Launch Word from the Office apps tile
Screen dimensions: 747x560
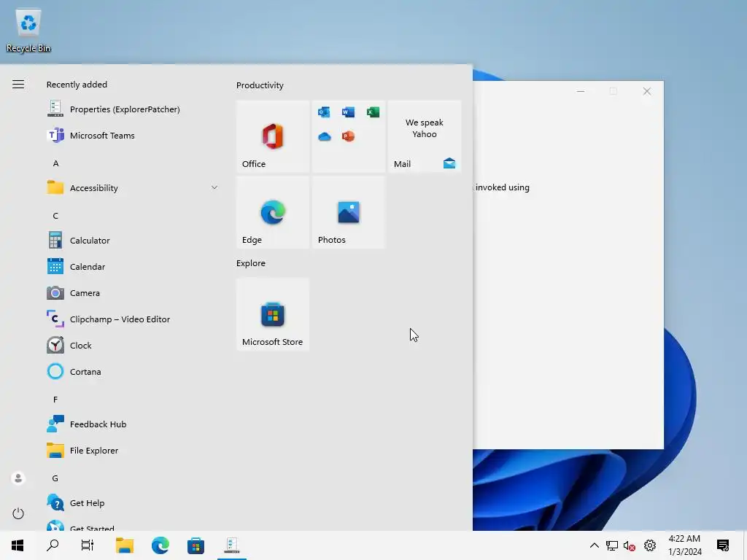[348, 112]
